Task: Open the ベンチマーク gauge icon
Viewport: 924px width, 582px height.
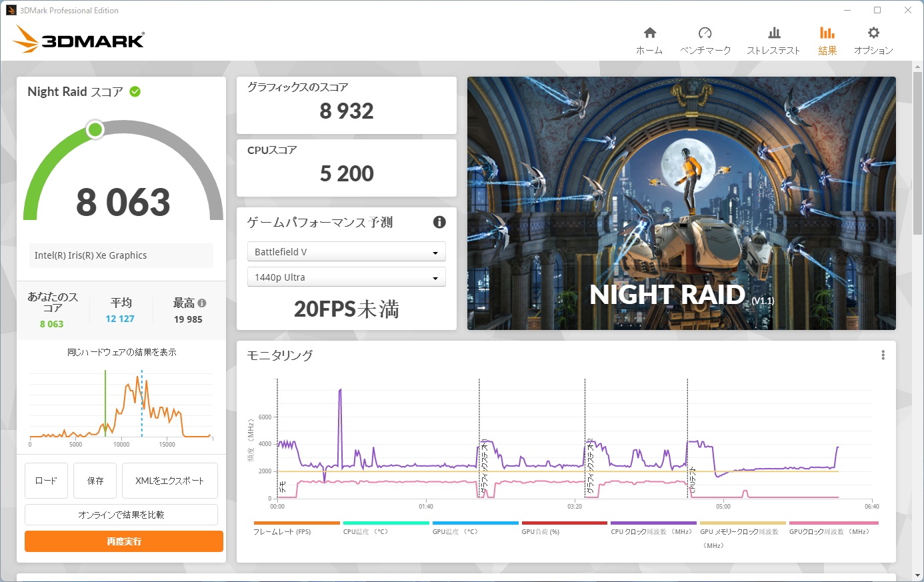Action: click(x=705, y=33)
